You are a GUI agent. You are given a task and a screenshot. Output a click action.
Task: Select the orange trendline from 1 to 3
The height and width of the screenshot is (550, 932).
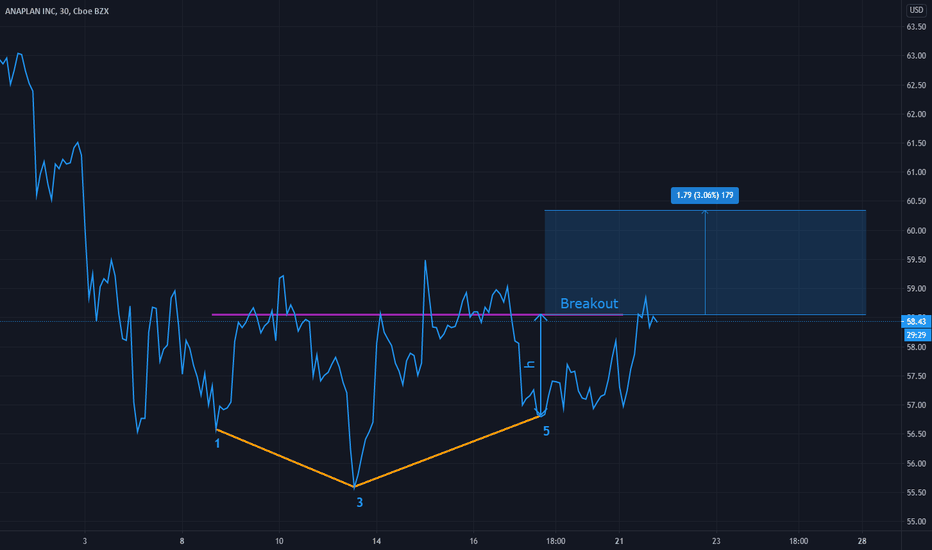(285, 458)
